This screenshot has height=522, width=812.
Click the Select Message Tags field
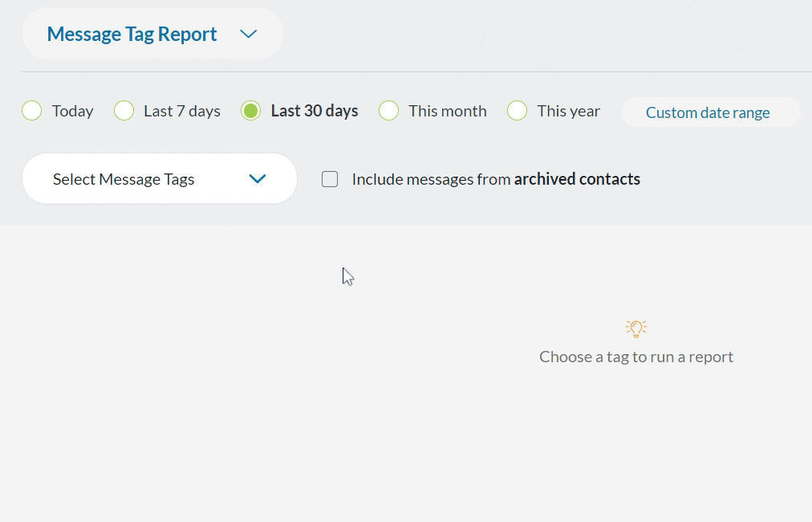[x=124, y=178]
